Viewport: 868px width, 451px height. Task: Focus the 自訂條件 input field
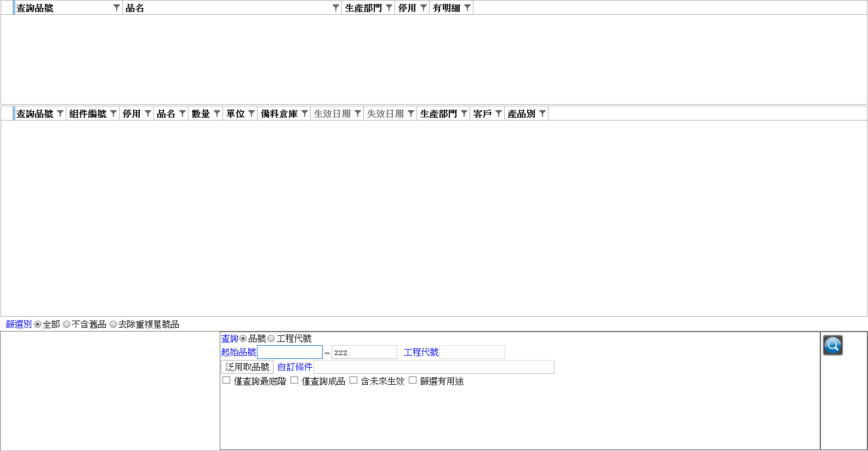[x=434, y=367]
